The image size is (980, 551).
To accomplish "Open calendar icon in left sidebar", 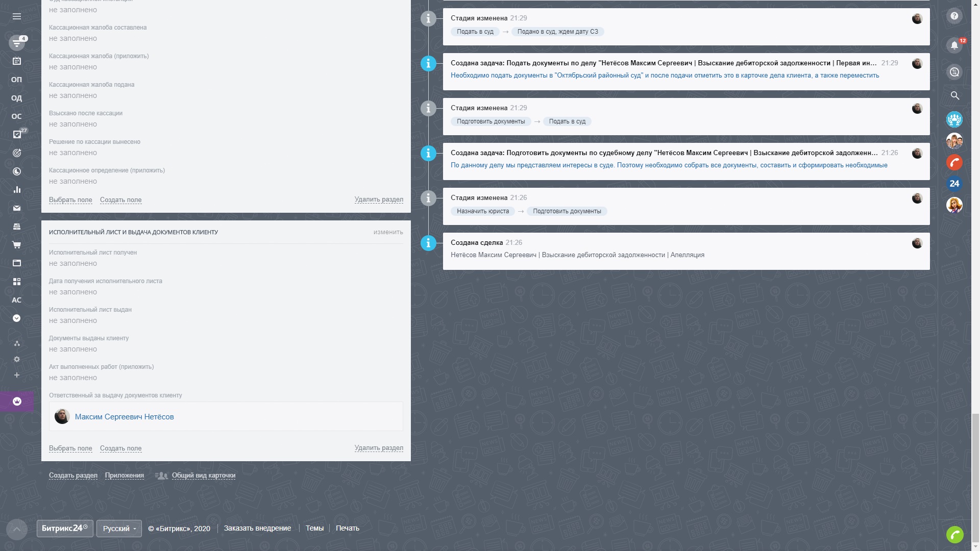I will tap(17, 61).
